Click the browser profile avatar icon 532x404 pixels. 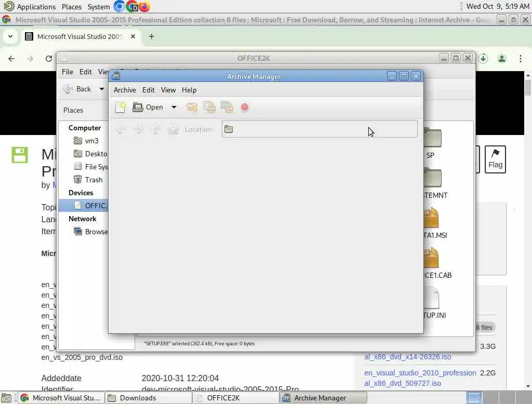[502, 58]
